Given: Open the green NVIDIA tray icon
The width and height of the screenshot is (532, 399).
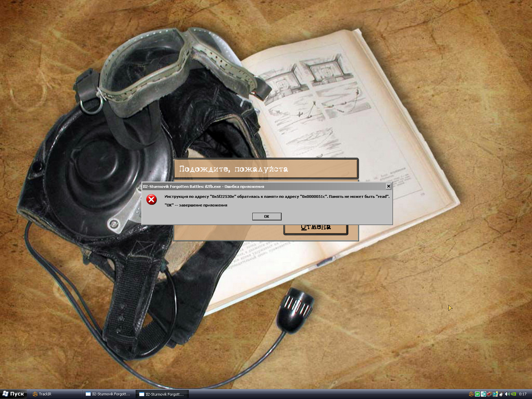Looking at the screenshot, I should [x=513, y=394].
